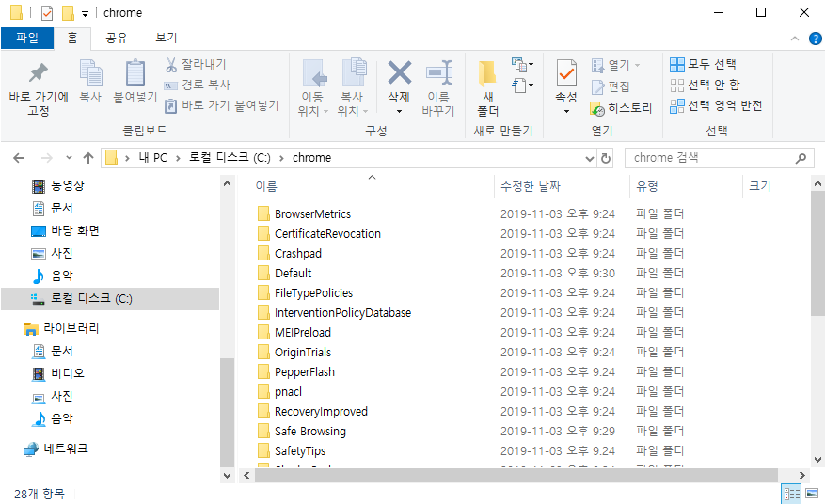Click 내 PC in the address bar
825x504 pixels.
[x=153, y=158]
